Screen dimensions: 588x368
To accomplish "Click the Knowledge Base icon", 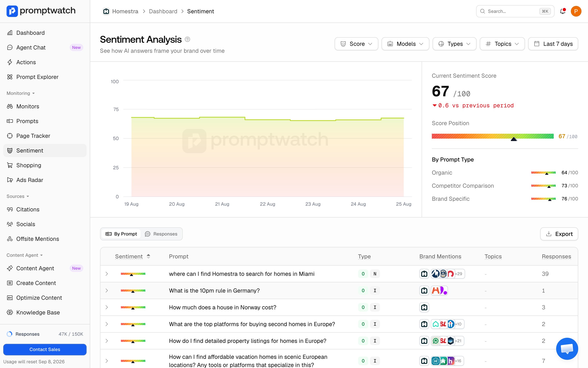I will (x=10, y=313).
